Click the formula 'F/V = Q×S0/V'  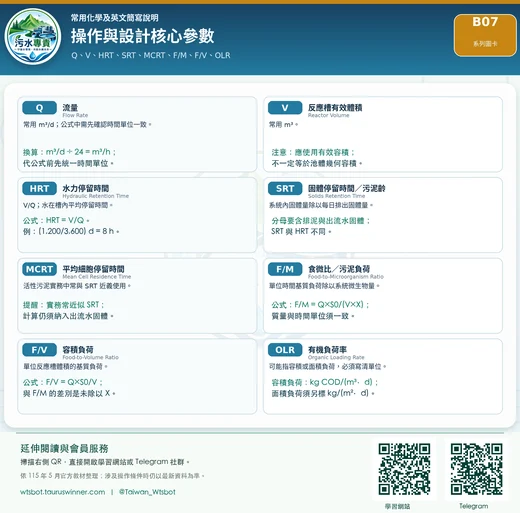[72, 382]
